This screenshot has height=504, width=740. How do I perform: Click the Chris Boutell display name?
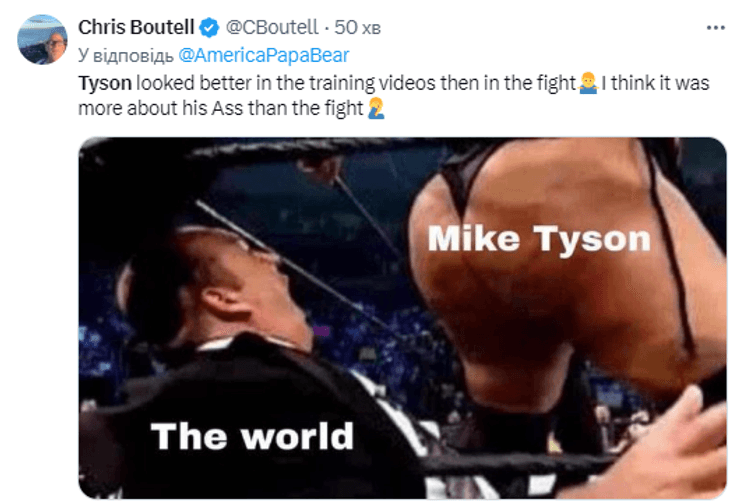click(136, 27)
